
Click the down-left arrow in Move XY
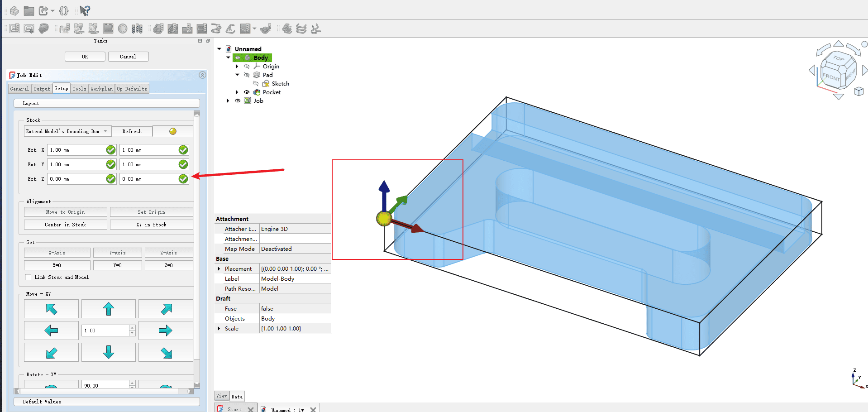pyautogui.click(x=51, y=353)
